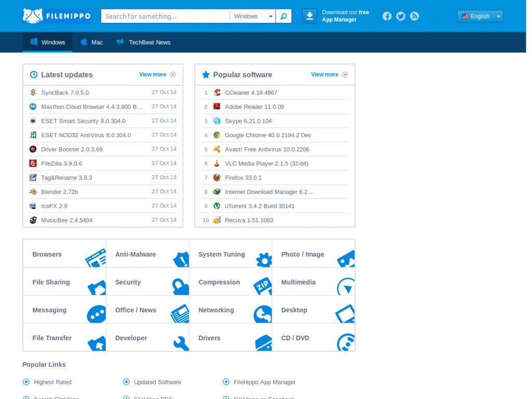Click the Developer wrench icon

click(x=181, y=343)
